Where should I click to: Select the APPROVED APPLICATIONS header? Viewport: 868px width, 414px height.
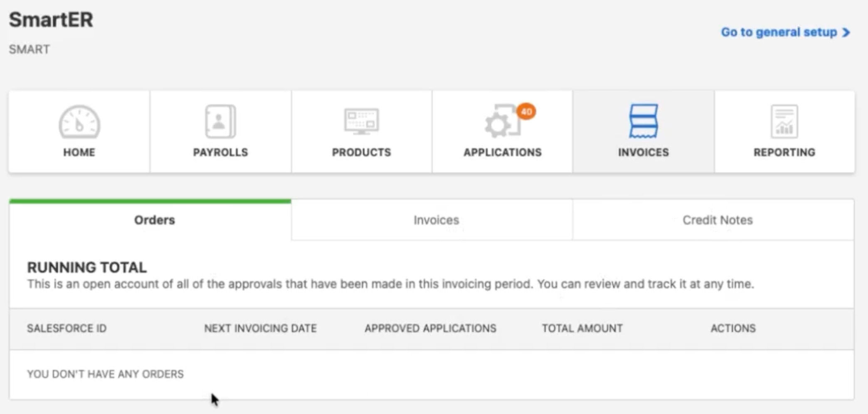coord(430,328)
